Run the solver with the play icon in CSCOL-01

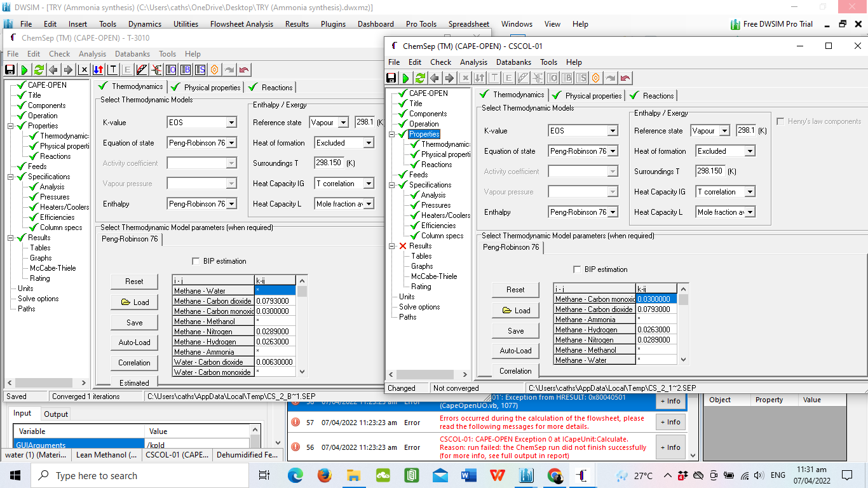tap(405, 78)
